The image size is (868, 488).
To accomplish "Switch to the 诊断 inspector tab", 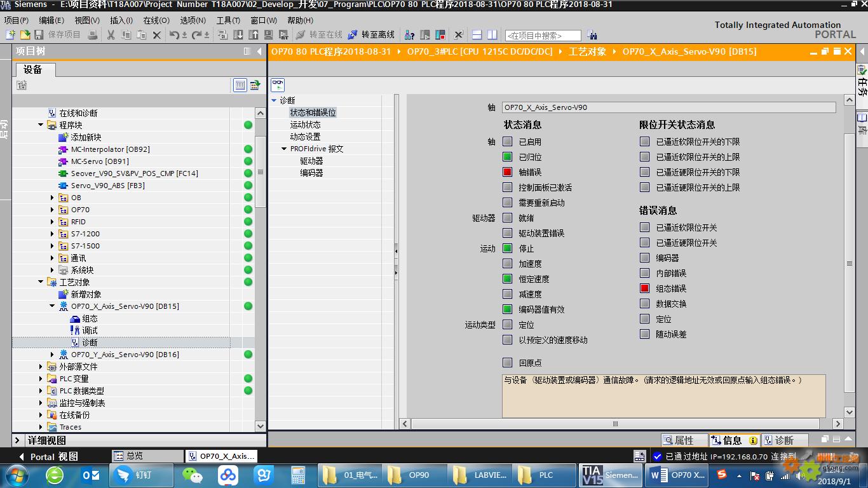I will pos(784,440).
